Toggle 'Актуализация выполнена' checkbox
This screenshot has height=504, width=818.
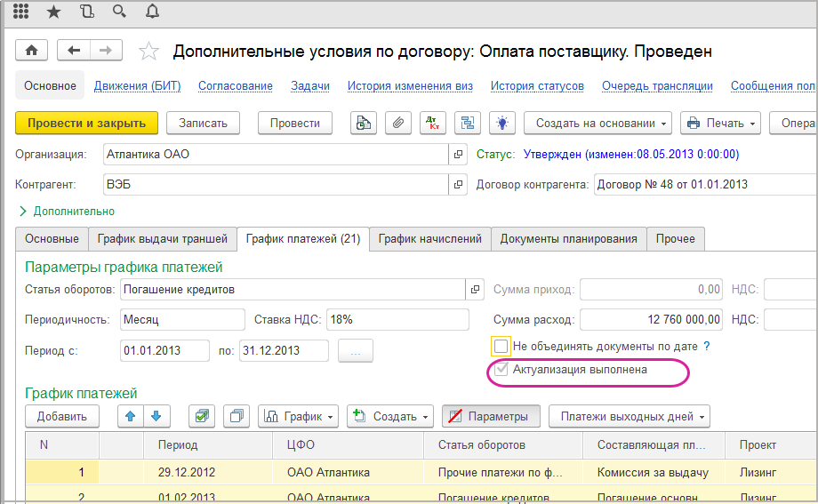coord(501,370)
